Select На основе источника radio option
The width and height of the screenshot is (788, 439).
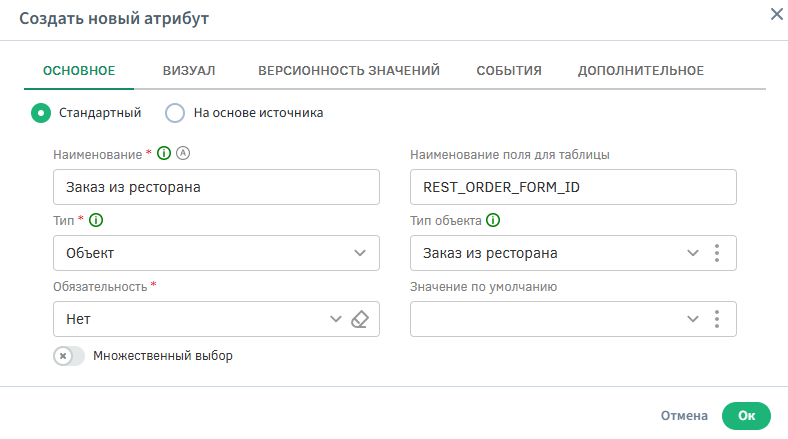(175, 113)
